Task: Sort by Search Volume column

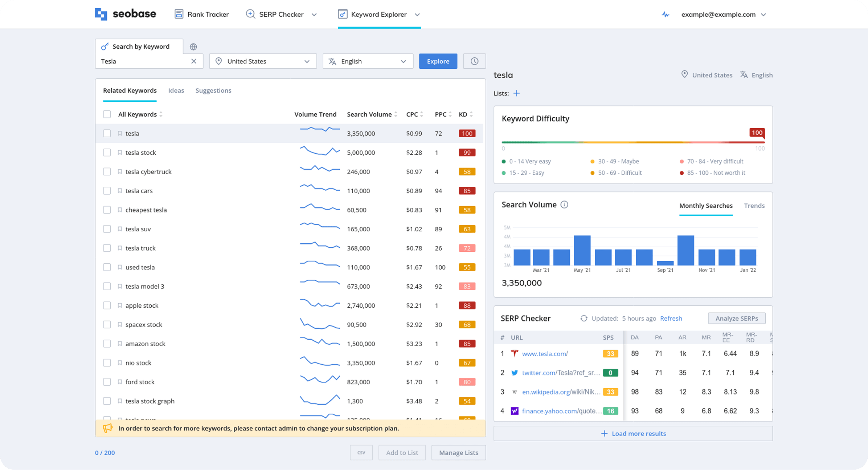Action: (372, 114)
